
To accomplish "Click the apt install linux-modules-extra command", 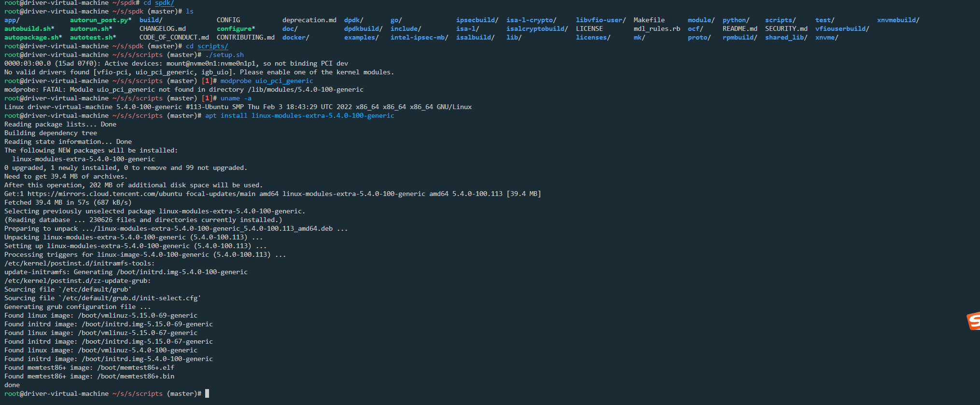I will click(x=300, y=116).
